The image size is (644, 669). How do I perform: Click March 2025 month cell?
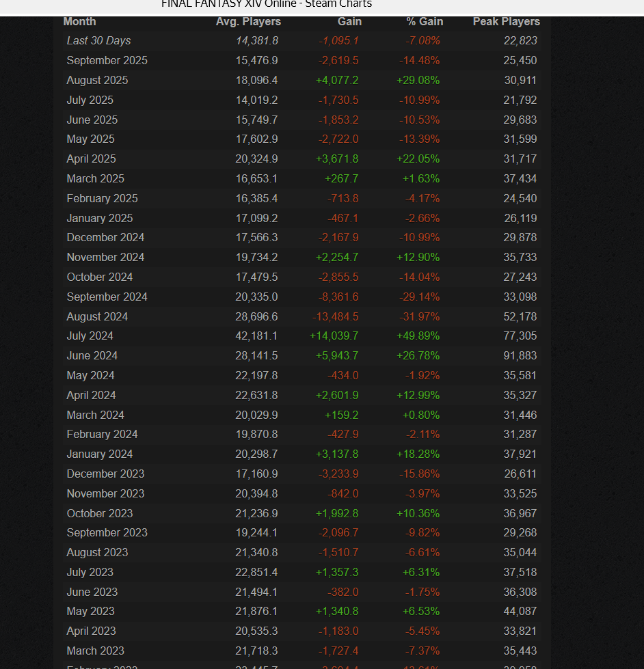pos(96,179)
